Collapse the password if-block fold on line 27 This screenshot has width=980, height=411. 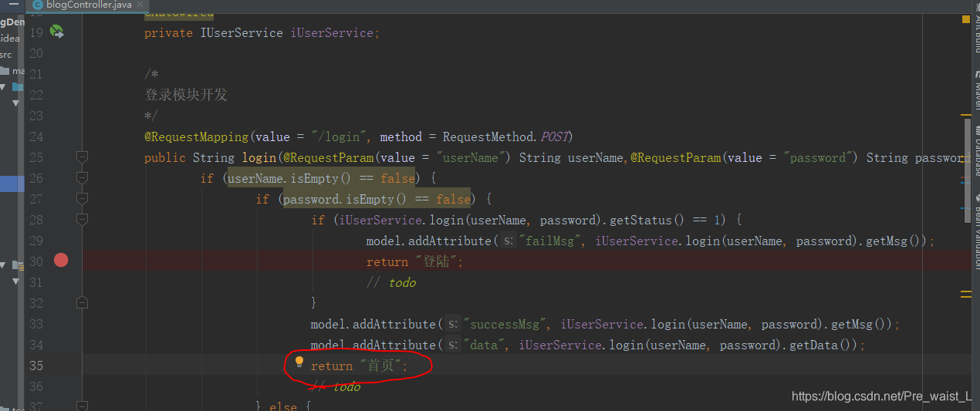click(x=82, y=199)
